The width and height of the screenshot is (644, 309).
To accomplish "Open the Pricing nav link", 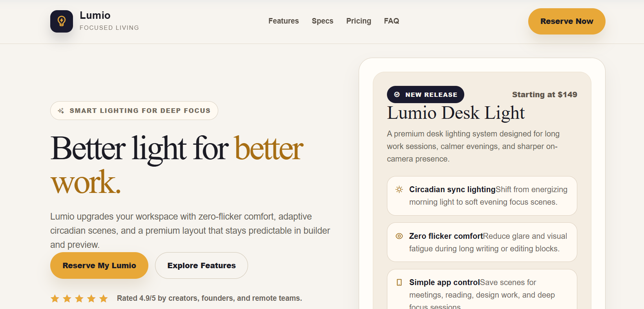I will 358,21.
